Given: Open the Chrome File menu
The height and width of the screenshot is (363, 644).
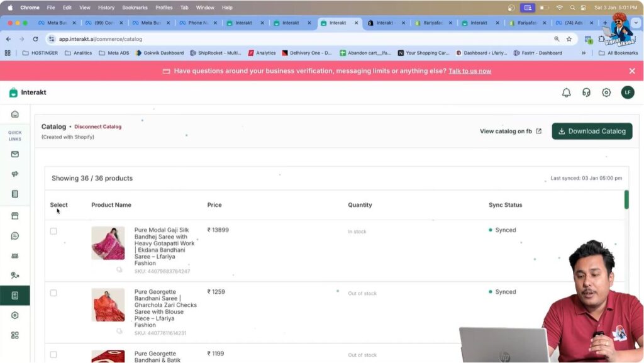Looking at the screenshot, I should pyautogui.click(x=51, y=8).
